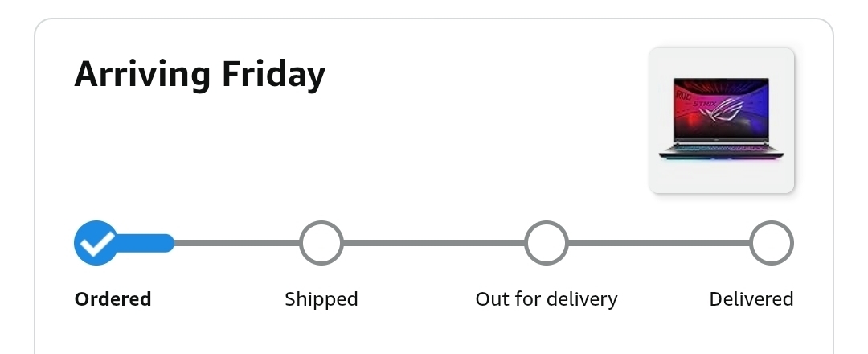Click the Out for delivery step circle
This screenshot has width=868, height=354.
547,243
